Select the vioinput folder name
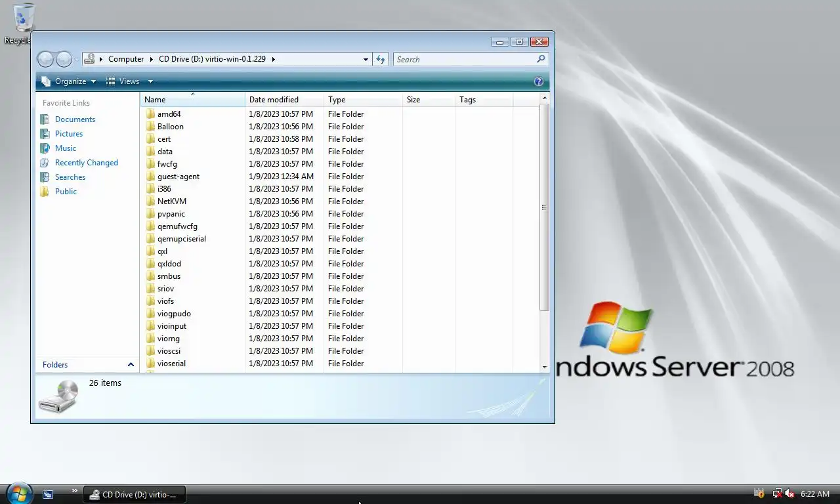Viewport: 840px width, 504px height. [172, 325]
